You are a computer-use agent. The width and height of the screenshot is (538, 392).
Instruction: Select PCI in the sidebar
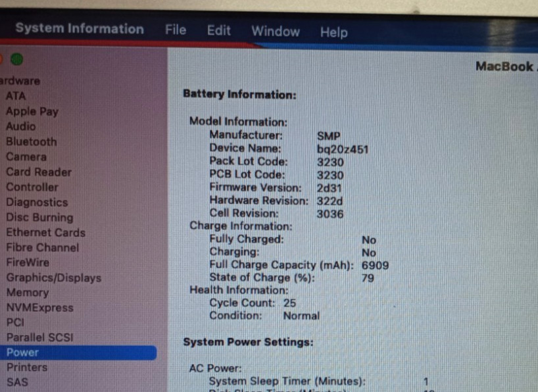[15, 322]
